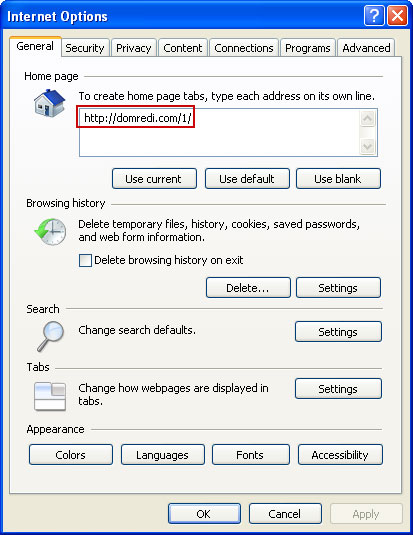Click the Apply button
The image size is (413, 535).
pos(366,514)
